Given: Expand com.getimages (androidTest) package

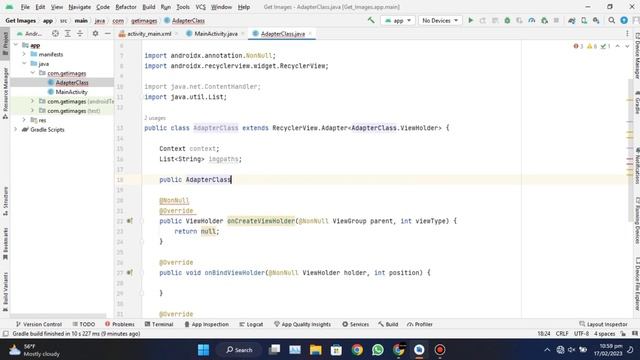Looking at the screenshot, I should click(x=32, y=101).
